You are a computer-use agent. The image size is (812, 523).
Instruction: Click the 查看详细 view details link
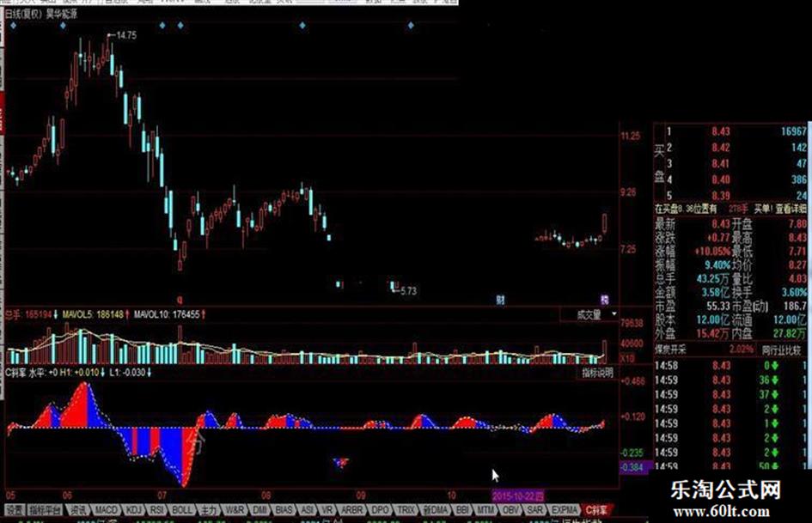coord(791,209)
